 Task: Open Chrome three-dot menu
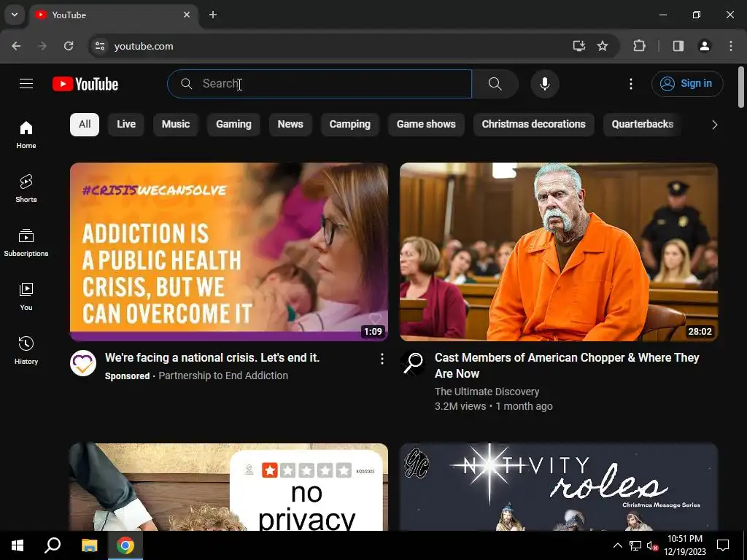(x=731, y=46)
